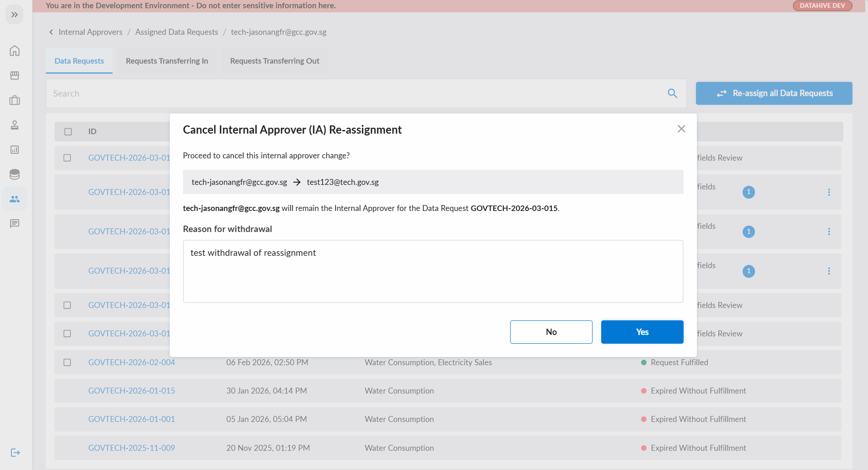Screen dimensions: 868x470
Task: Go back via Internal Approvers breadcrumb
Action: tap(91, 32)
